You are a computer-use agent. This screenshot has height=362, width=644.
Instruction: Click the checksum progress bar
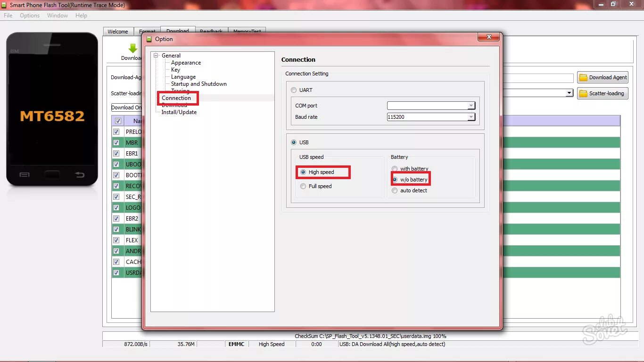click(370, 336)
